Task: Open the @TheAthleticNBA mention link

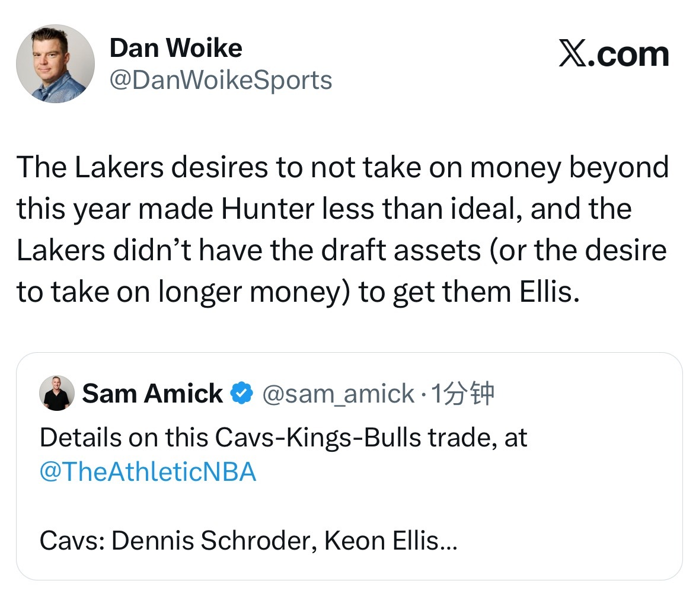Action: point(148,472)
